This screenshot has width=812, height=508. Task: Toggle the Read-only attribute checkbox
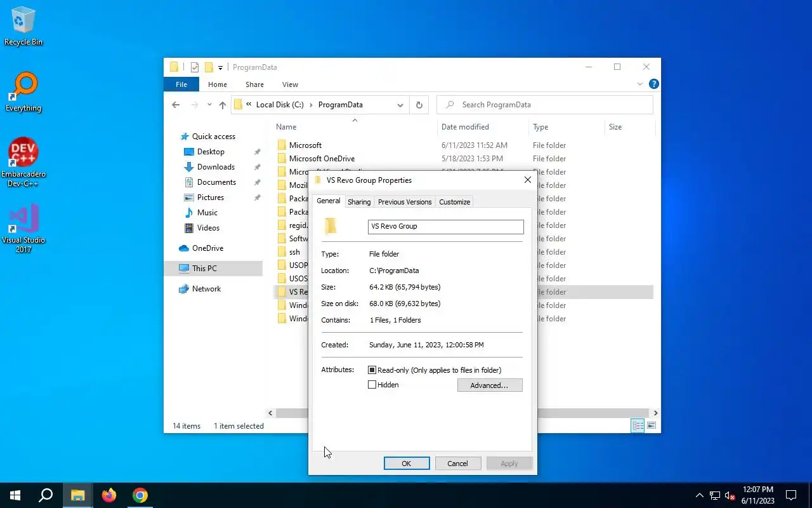point(372,370)
